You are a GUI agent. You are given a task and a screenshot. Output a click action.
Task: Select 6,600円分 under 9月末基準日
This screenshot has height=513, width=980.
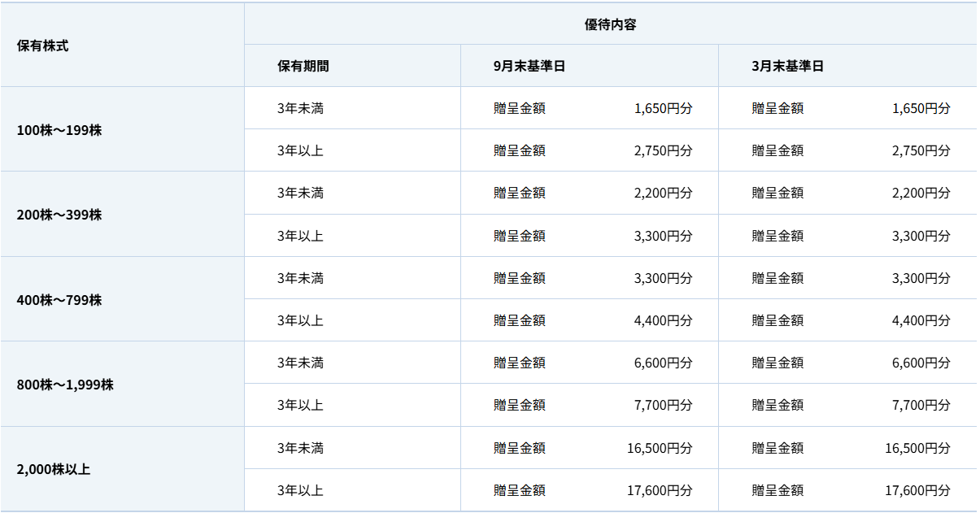(x=663, y=363)
